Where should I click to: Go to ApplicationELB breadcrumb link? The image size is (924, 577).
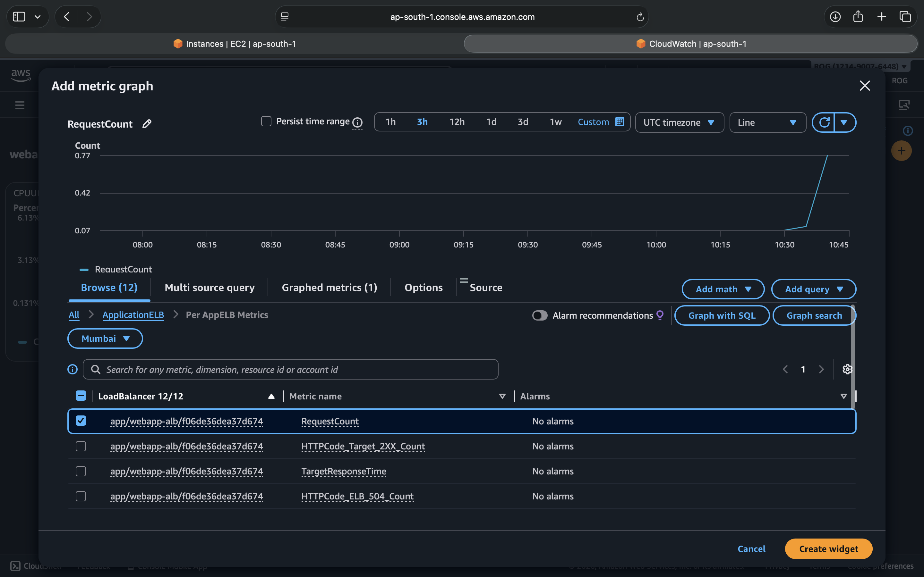133,315
